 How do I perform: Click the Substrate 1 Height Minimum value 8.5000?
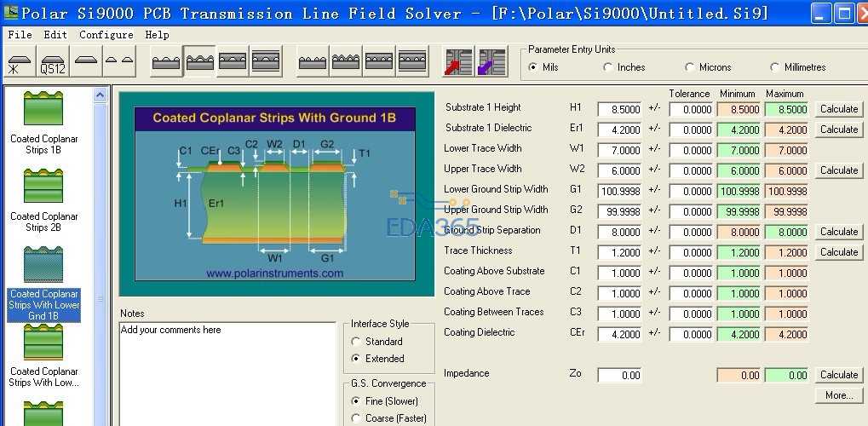739,110
